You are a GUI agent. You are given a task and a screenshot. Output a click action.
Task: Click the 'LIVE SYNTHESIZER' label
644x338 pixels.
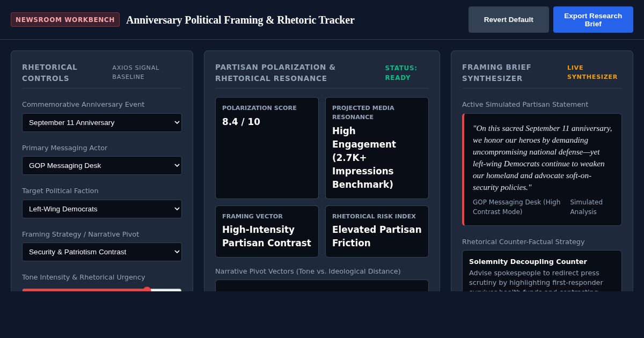(592, 72)
